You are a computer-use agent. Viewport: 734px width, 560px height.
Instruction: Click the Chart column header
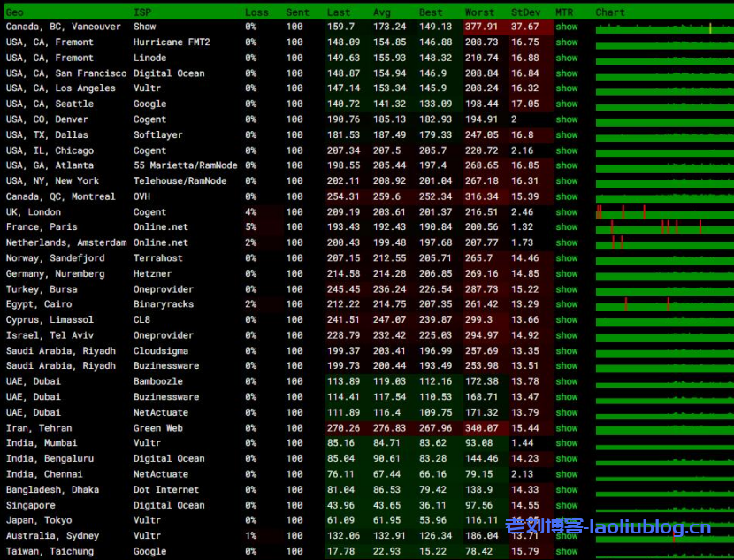(x=610, y=12)
